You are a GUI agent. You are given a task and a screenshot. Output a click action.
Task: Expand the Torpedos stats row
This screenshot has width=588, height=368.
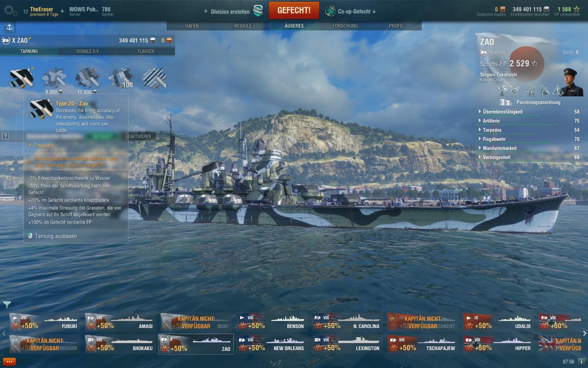pos(529,130)
